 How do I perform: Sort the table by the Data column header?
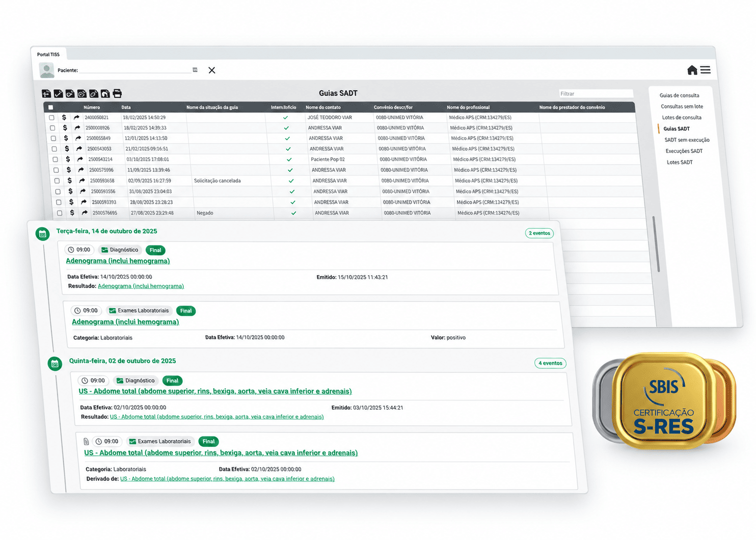[x=126, y=107]
